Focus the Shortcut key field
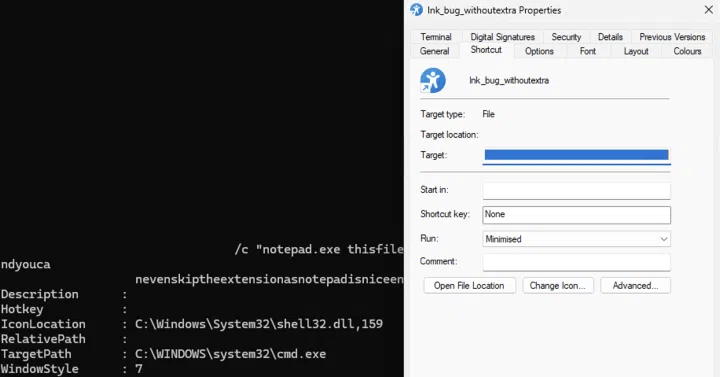The height and width of the screenshot is (377, 720). coord(576,214)
